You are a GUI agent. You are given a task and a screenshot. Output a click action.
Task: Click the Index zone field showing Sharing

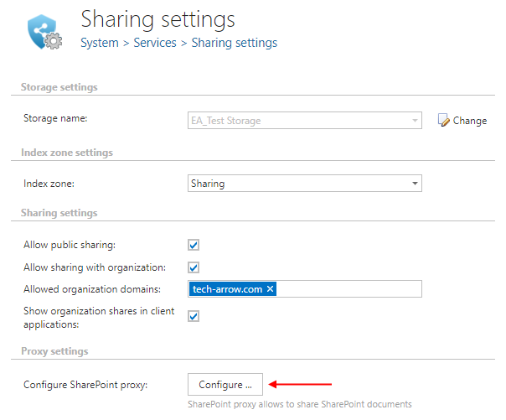(x=297, y=183)
